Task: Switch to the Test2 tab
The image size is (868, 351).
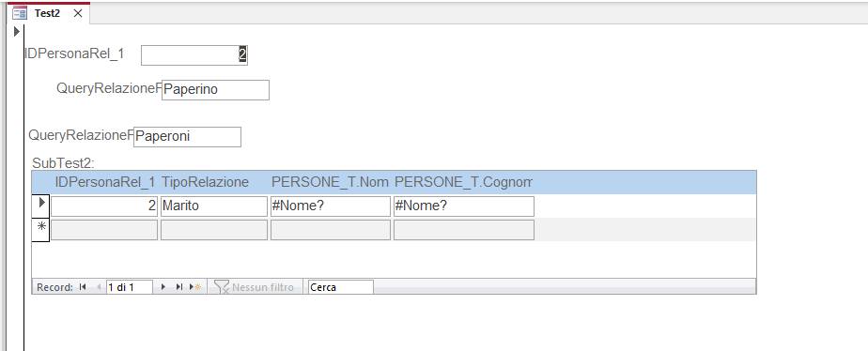Action: coord(47,14)
